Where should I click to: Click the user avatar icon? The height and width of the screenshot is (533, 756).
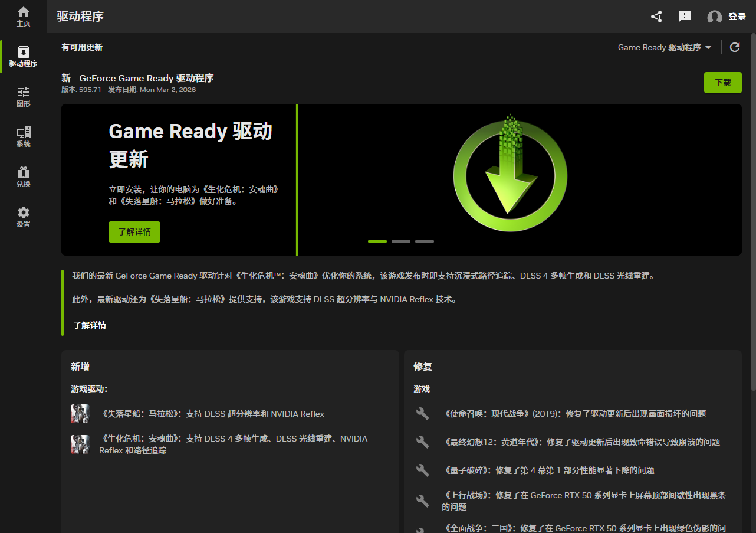(x=715, y=17)
